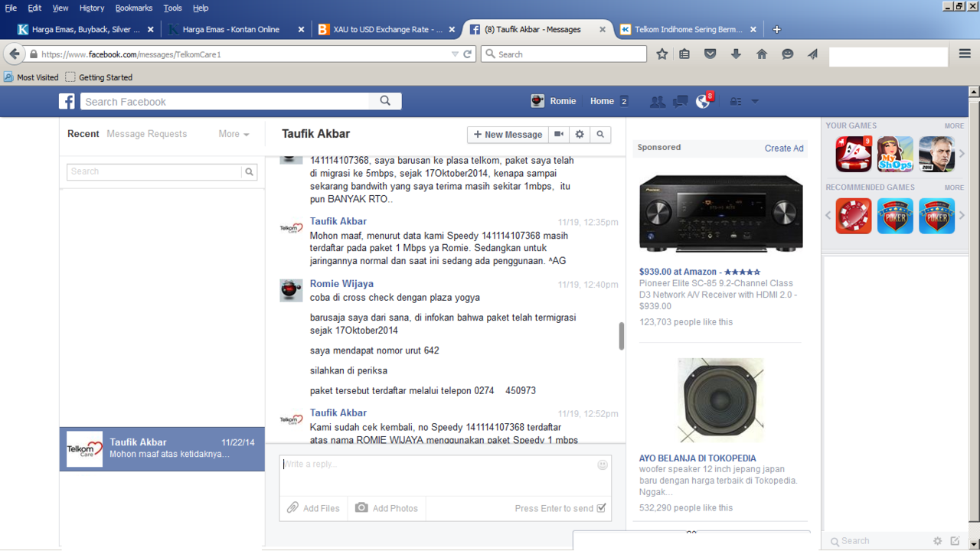The width and height of the screenshot is (980, 551).
Task: Click the page scrollbar up arrow
Action: click(974, 92)
